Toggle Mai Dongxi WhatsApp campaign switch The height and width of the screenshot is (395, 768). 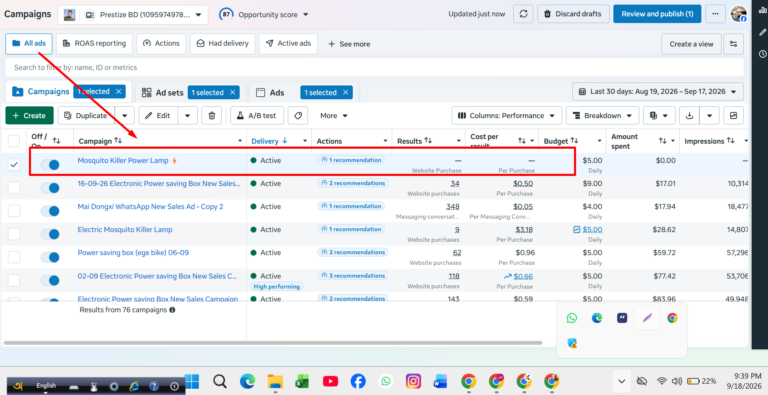[x=50, y=211]
